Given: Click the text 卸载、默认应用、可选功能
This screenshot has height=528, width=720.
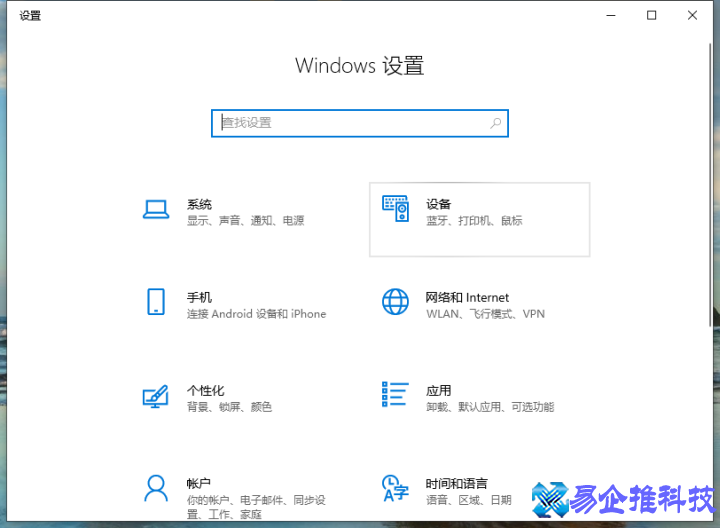Looking at the screenshot, I should coord(490,407).
